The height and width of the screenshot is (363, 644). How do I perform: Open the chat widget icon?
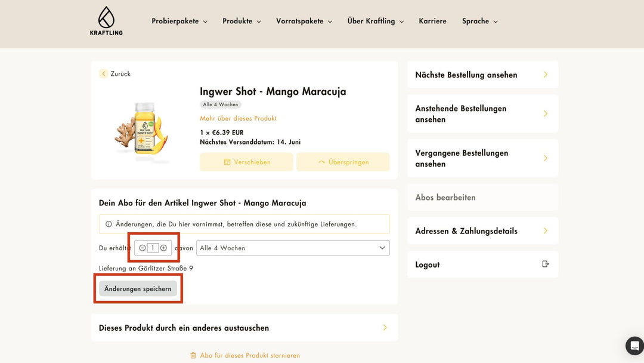(634, 346)
